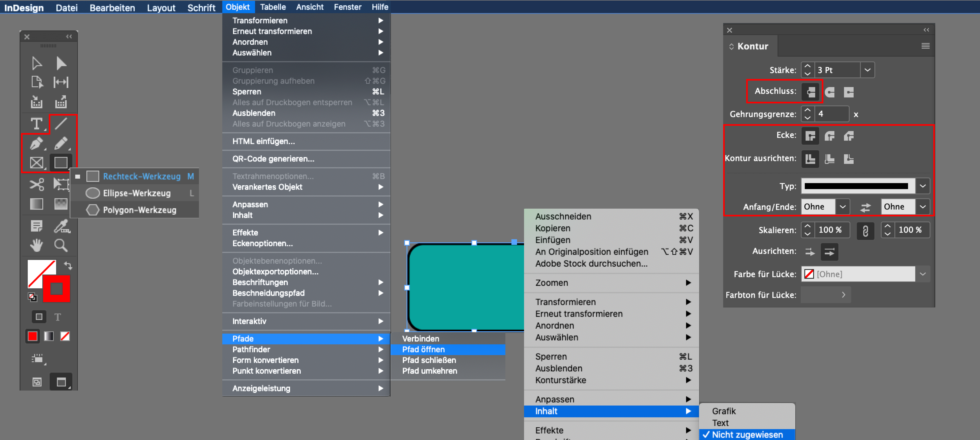
Task: Click Eckenoptionen... in the Objekt menu
Action: tap(263, 243)
